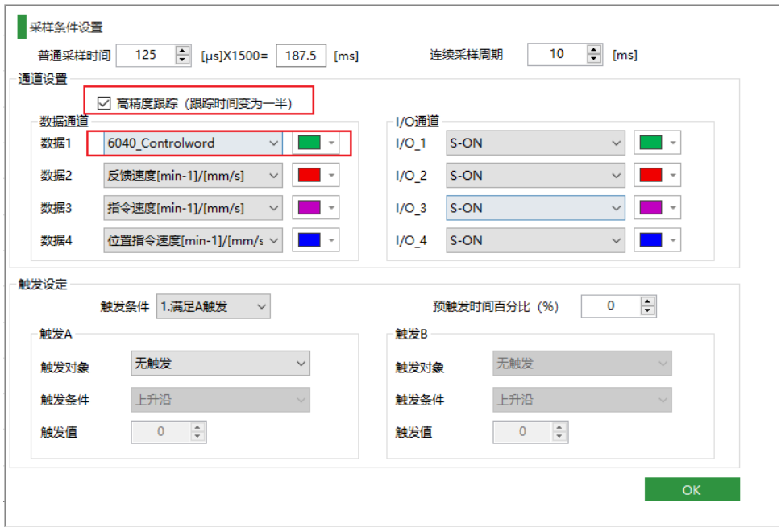The width and height of the screenshot is (781, 532).
Task: Expand the 触发A 触发对象 无触发 dropdown
Action: tap(220, 364)
